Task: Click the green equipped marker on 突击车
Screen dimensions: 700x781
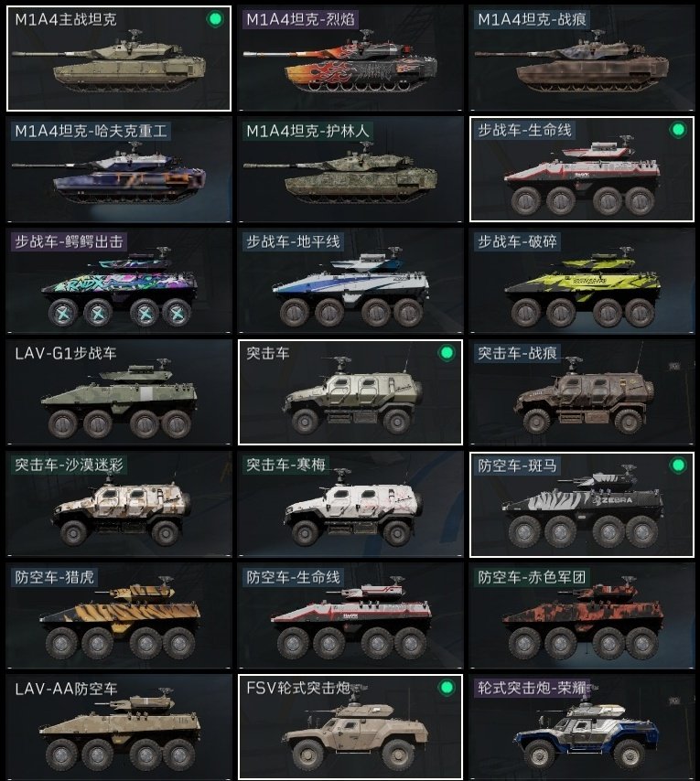Action: pos(447,353)
